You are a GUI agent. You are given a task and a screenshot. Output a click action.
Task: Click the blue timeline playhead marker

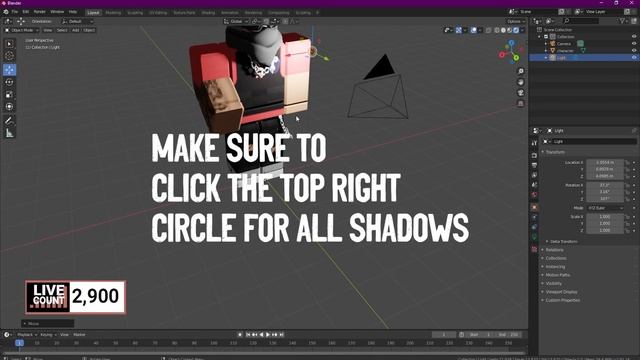coord(19,343)
